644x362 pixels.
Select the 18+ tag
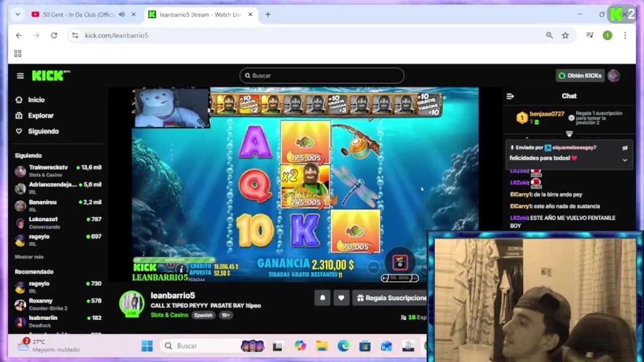pos(226,315)
